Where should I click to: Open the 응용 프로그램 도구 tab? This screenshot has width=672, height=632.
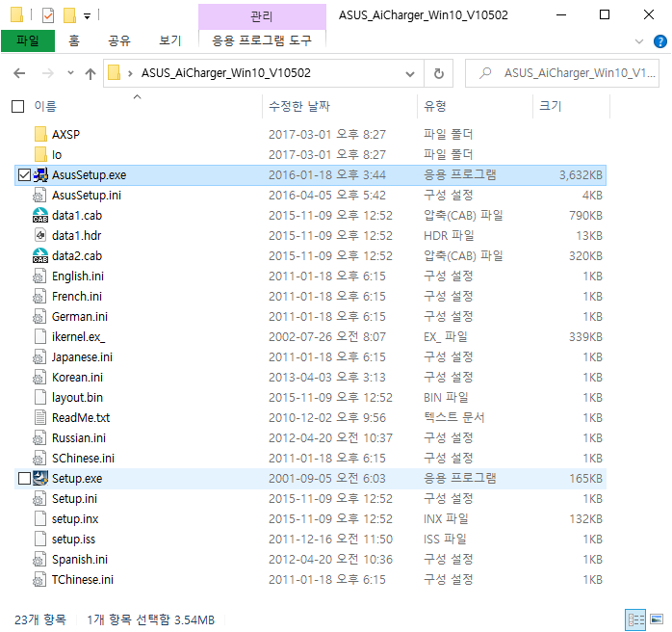pyautogui.click(x=262, y=40)
